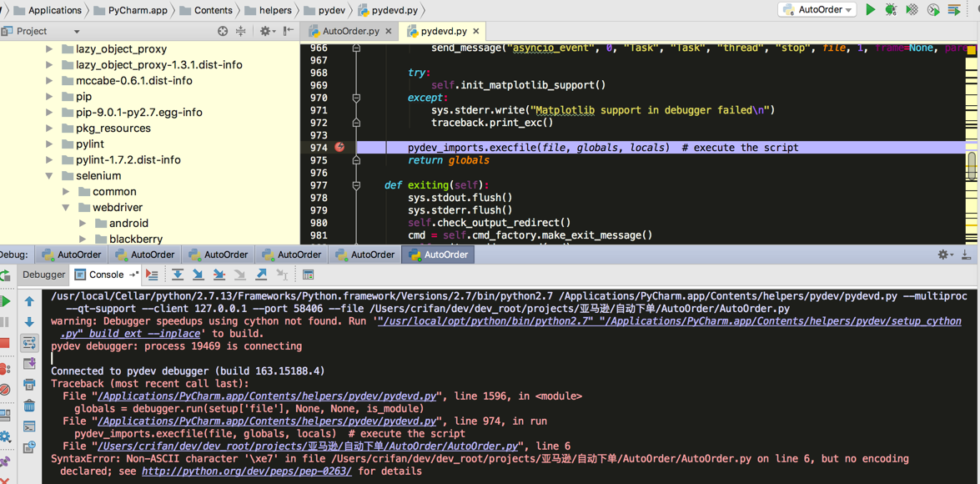This screenshot has height=484, width=980.
Task: Toggle the breakpoint on line 974
Action: tap(339, 148)
